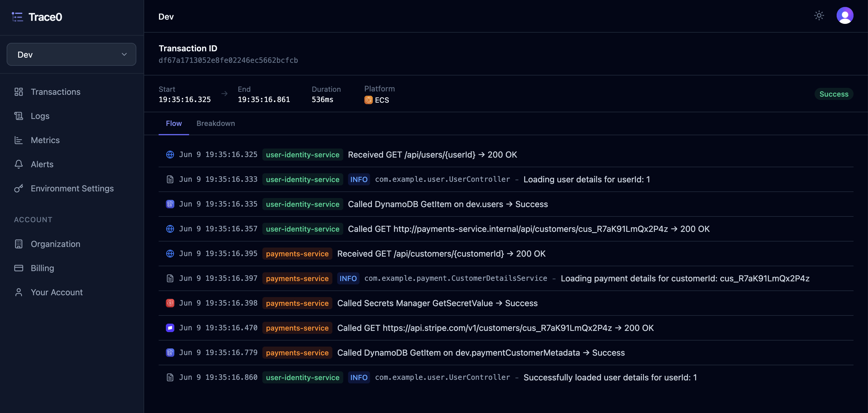Click the Stripe icon on api.stripe.com row
Viewport: 868px width, 413px height.
(170, 328)
